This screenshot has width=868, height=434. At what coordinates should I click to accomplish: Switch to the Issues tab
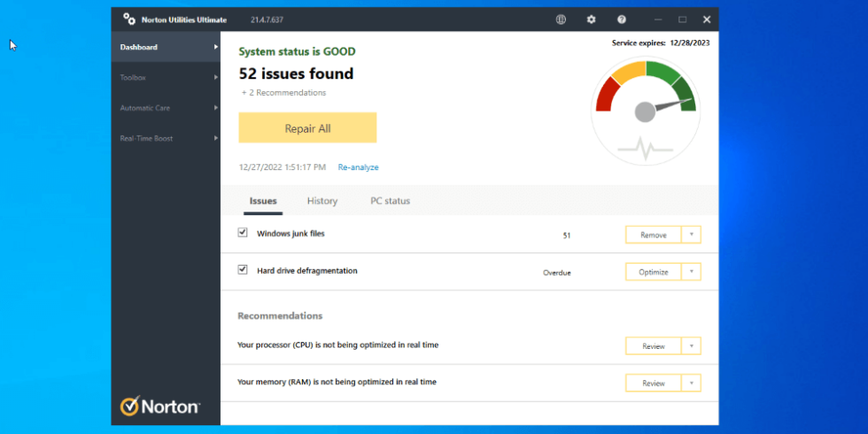[263, 201]
